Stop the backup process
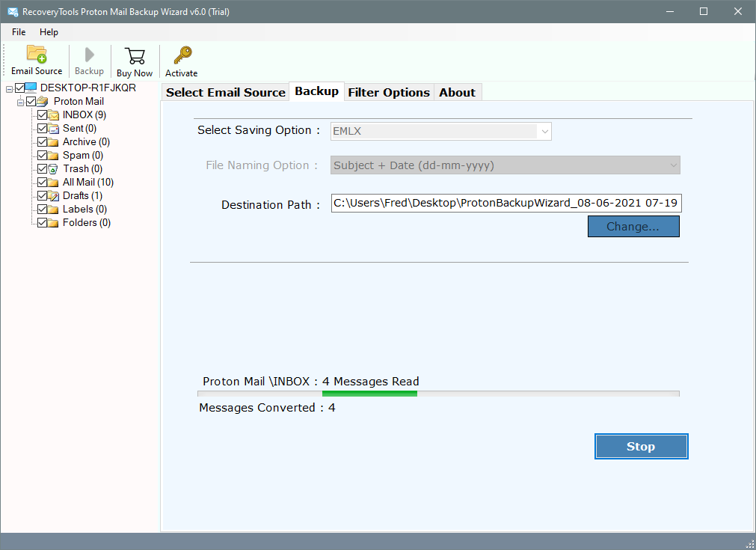 [x=642, y=447]
